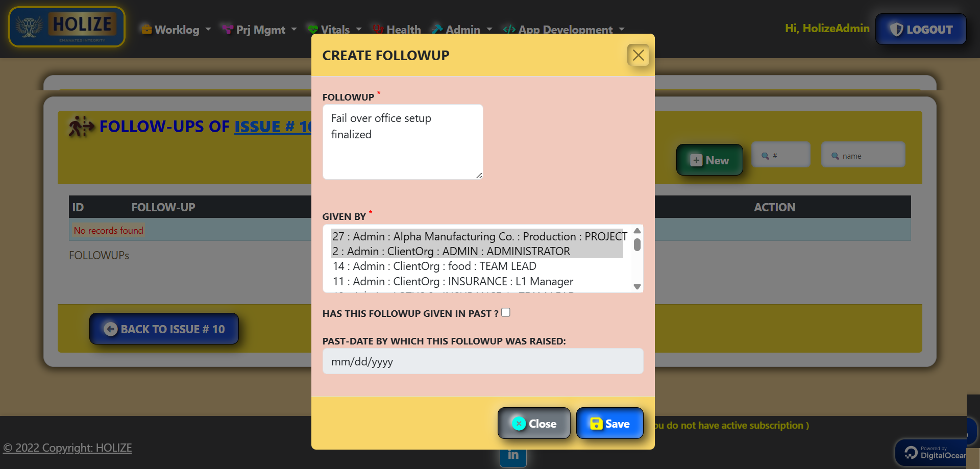Check the 'Has this followup given in past' box

pyautogui.click(x=506, y=312)
